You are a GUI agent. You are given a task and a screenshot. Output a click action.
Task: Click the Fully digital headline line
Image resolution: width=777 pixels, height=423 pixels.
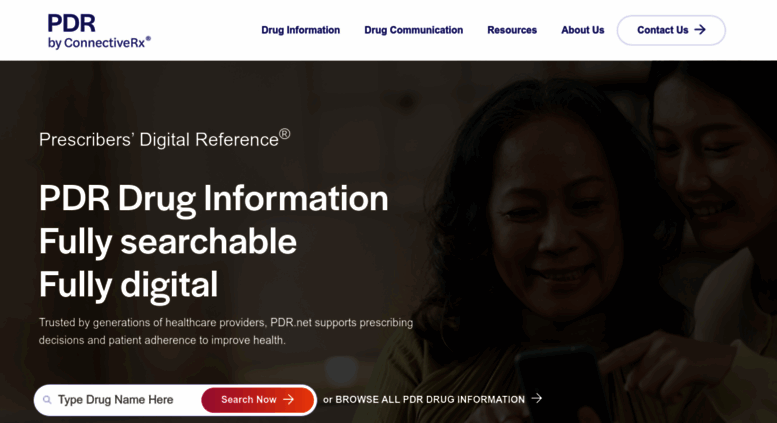(x=128, y=285)
